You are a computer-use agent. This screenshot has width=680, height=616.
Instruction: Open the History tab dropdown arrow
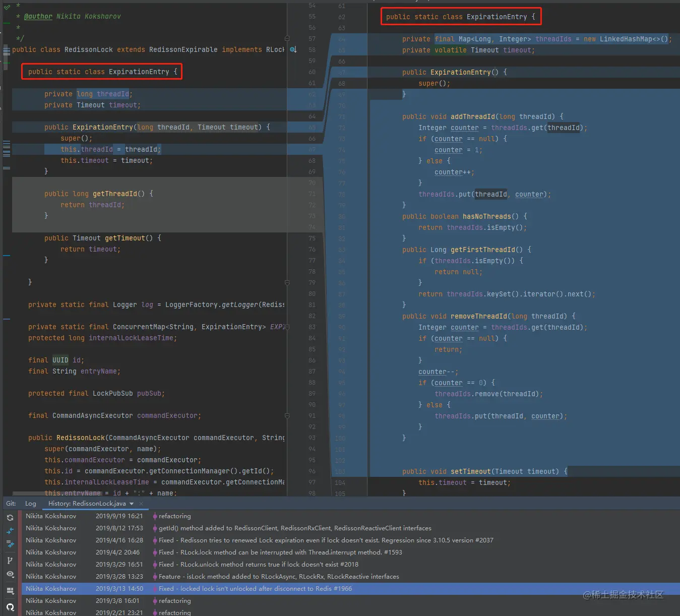click(132, 504)
